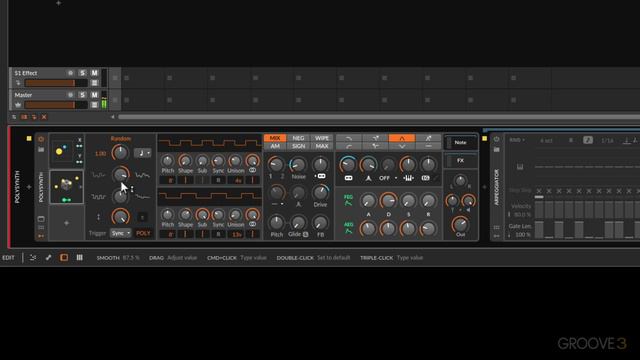This screenshot has height=360, width=640.
Task: Open filter OFF mode dropdown arrow
Action: coord(396,178)
